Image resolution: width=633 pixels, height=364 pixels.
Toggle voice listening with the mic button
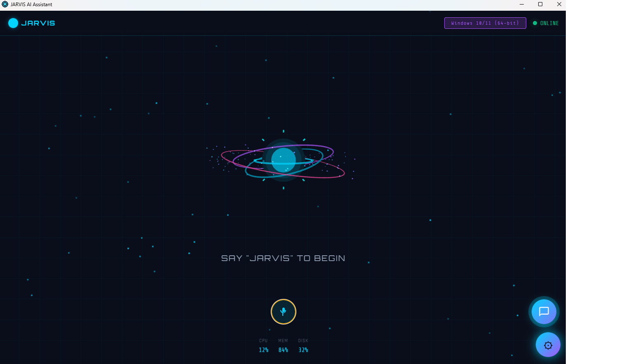click(283, 312)
